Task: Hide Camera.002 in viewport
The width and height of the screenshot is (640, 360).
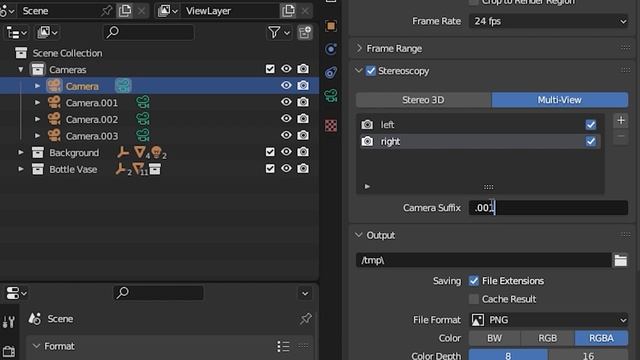Action: tap(286, 118)
